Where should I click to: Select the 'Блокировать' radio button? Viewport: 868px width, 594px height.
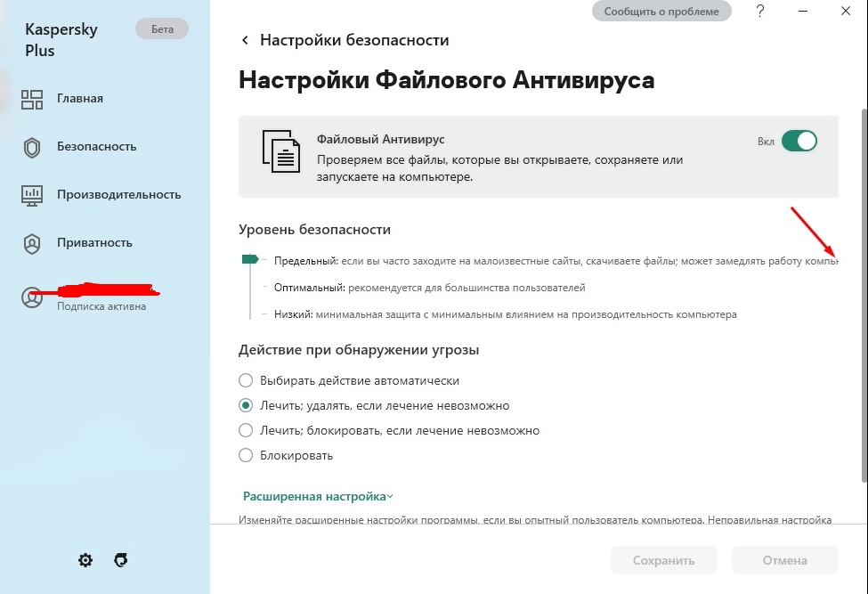click(247, 455)
